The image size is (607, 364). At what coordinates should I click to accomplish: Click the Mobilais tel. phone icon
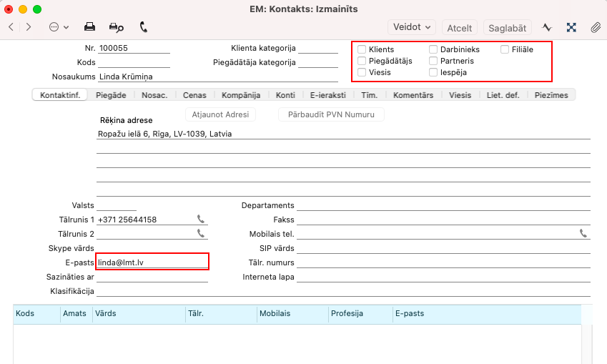(583, 233)
